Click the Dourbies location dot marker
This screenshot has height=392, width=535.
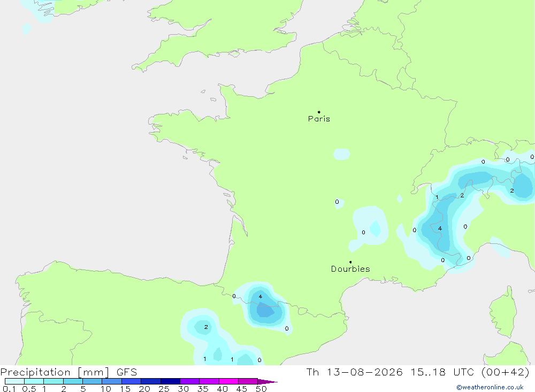point(350,262)
